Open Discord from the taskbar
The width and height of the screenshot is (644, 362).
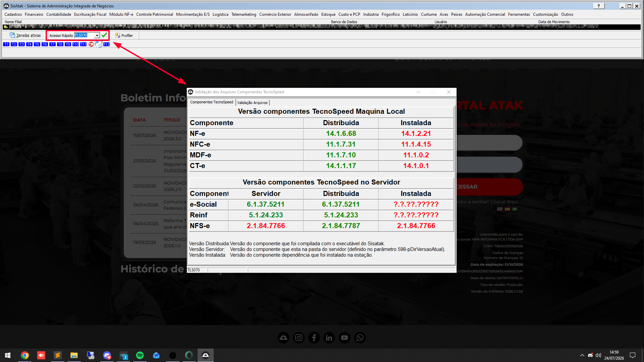click(x=107, y=355)
